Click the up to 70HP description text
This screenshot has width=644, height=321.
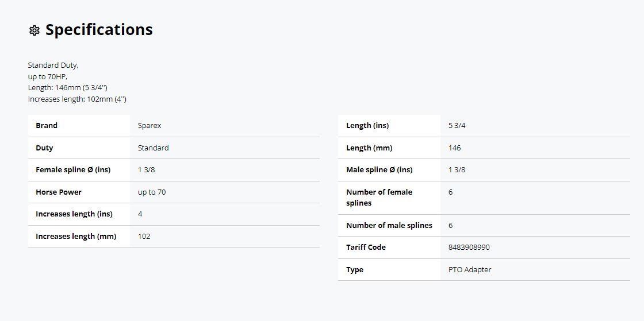pyautogui.click(x=47, y=76)
